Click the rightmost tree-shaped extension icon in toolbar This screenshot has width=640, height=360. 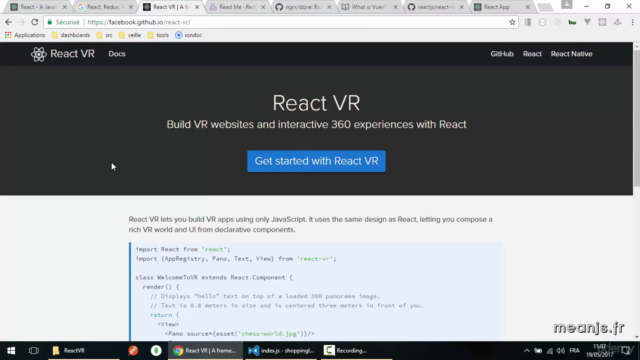(617, 22)
